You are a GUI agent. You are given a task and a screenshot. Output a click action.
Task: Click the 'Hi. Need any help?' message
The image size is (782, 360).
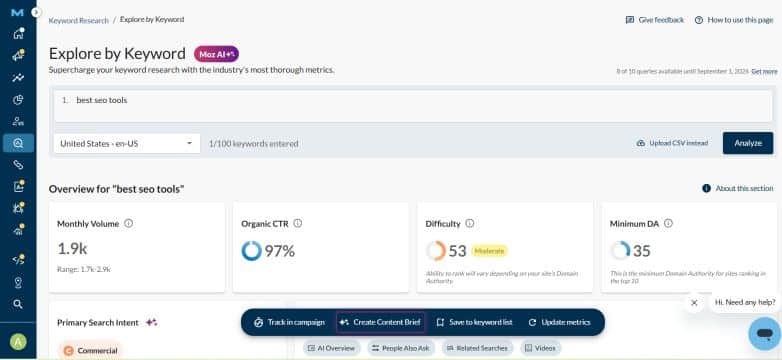point(745,302)
